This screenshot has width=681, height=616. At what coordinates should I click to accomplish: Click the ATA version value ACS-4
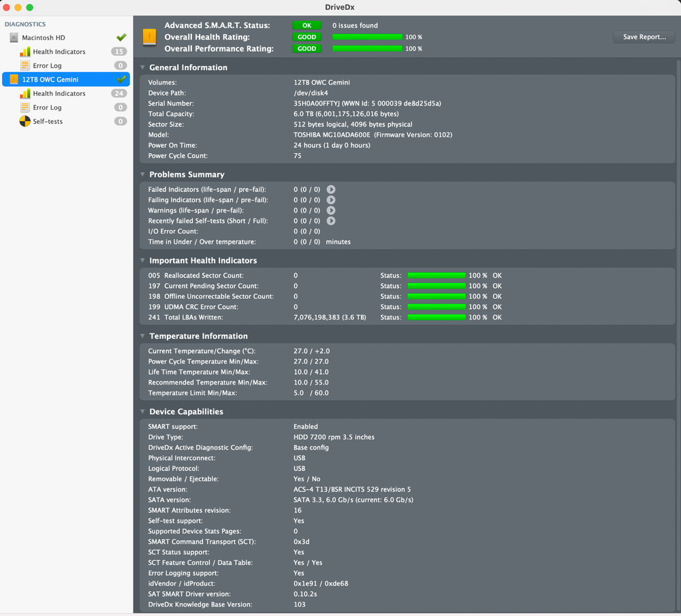tap(352, 489)
